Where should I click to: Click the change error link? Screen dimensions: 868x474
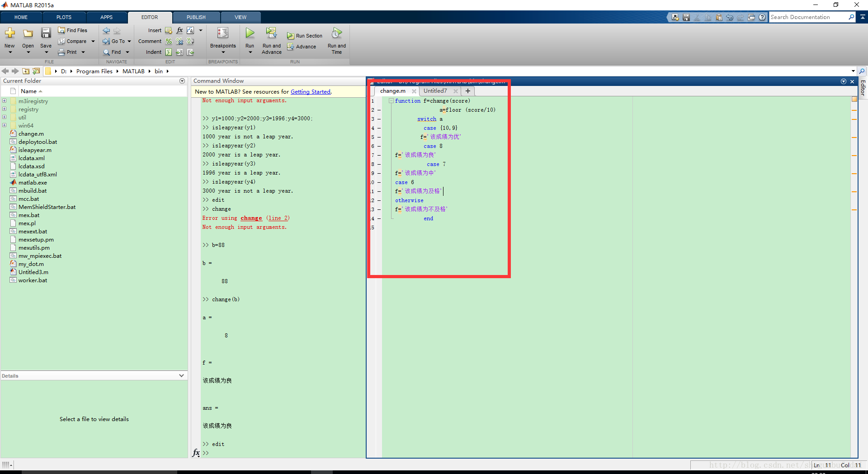[x=251, y=218]
